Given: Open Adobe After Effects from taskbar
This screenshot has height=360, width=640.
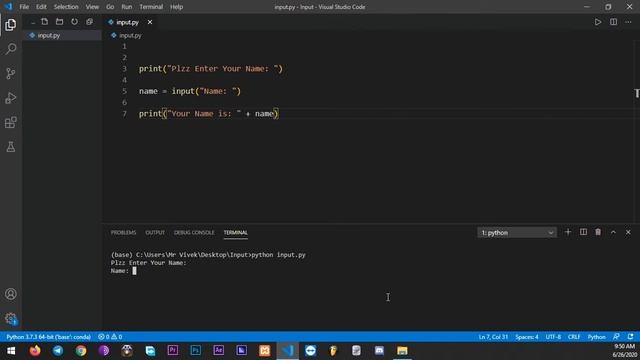Looking at the screenshot, I should pos(218,351).
